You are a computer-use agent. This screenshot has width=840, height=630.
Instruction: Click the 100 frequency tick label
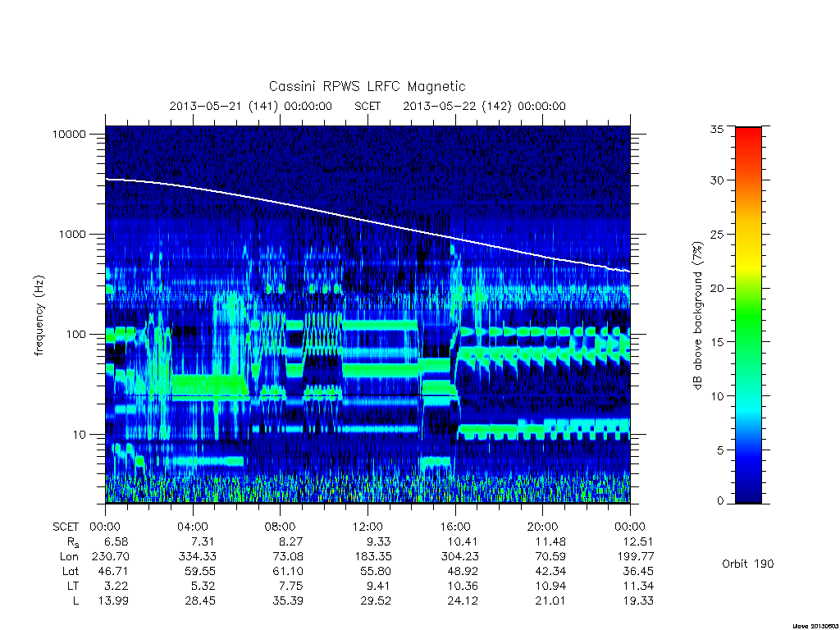tap(75, 335)
